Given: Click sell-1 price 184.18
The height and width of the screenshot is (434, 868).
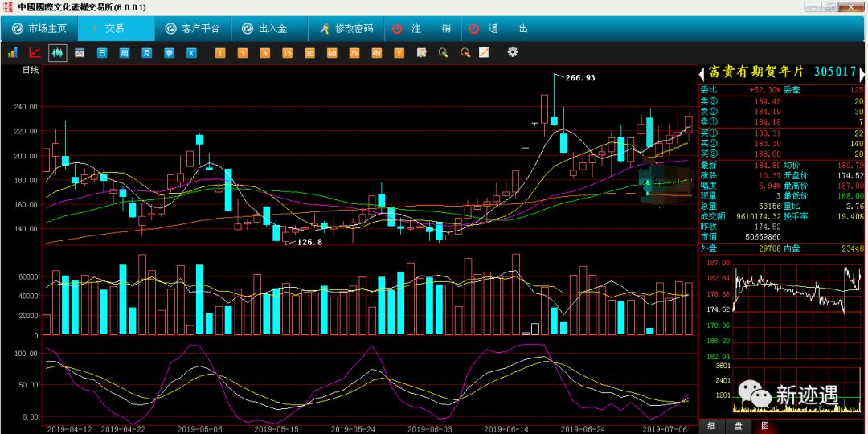Looking at the screenshot, I should [x=766, y=122].
